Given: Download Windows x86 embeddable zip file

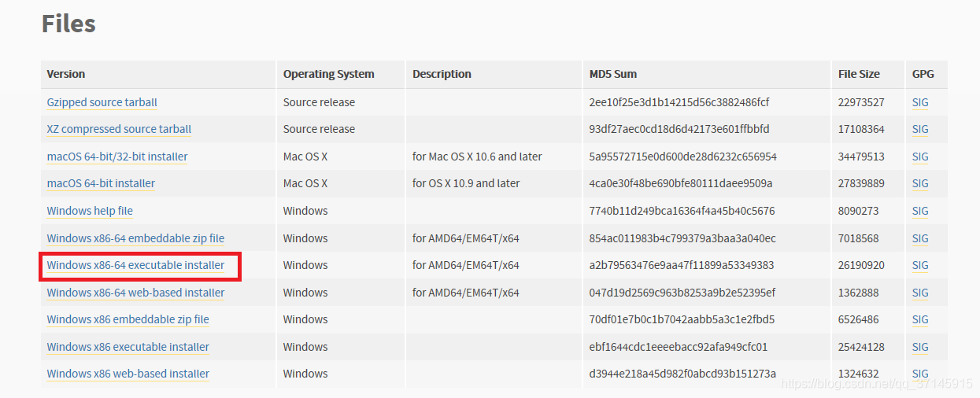Looking at the screenshot, I should tap(128, 319).
